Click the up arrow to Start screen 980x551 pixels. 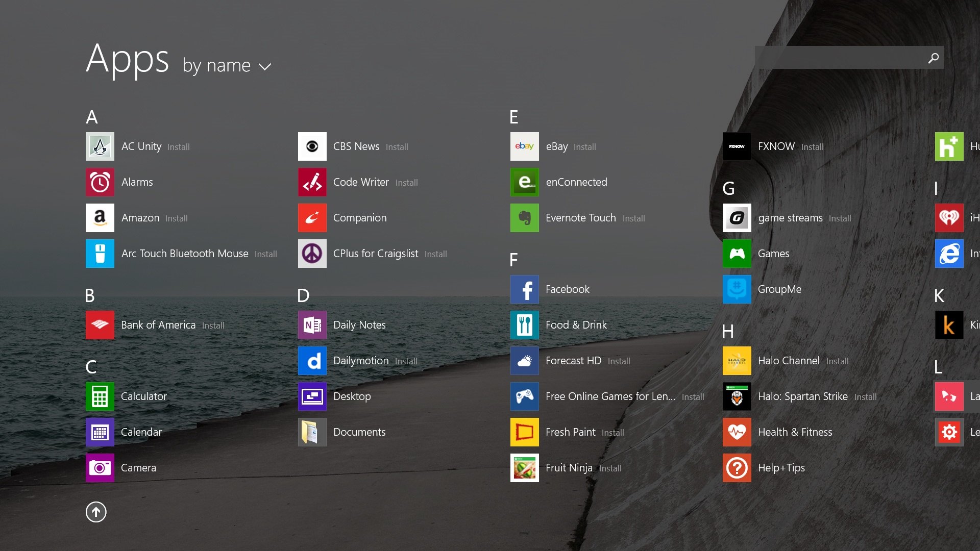click(96, 512)
